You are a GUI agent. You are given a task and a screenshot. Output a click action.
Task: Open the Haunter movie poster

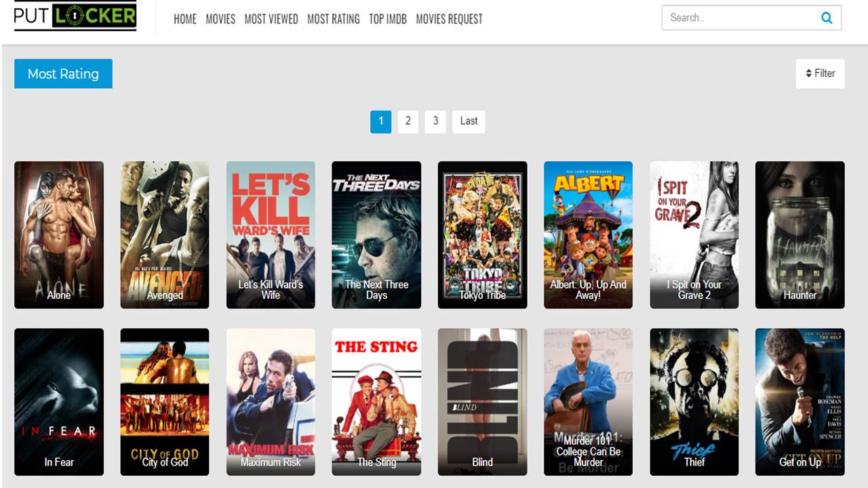coord(800,235)
